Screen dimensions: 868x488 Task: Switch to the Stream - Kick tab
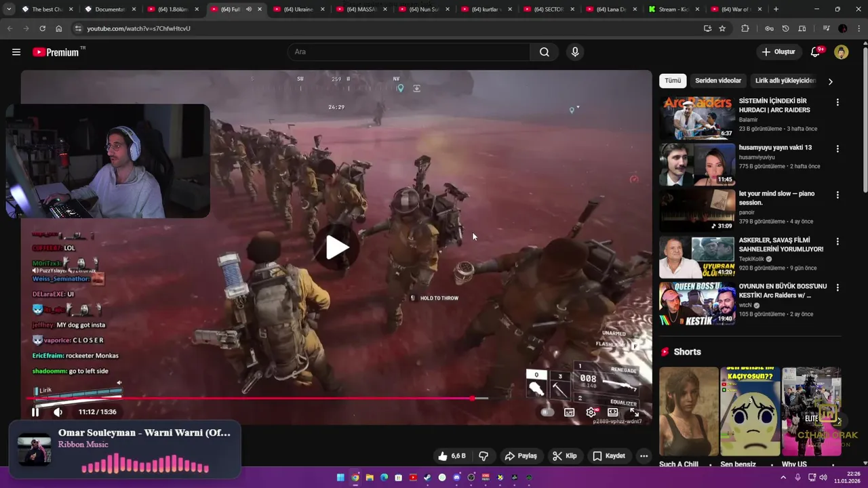click(673, 9)
